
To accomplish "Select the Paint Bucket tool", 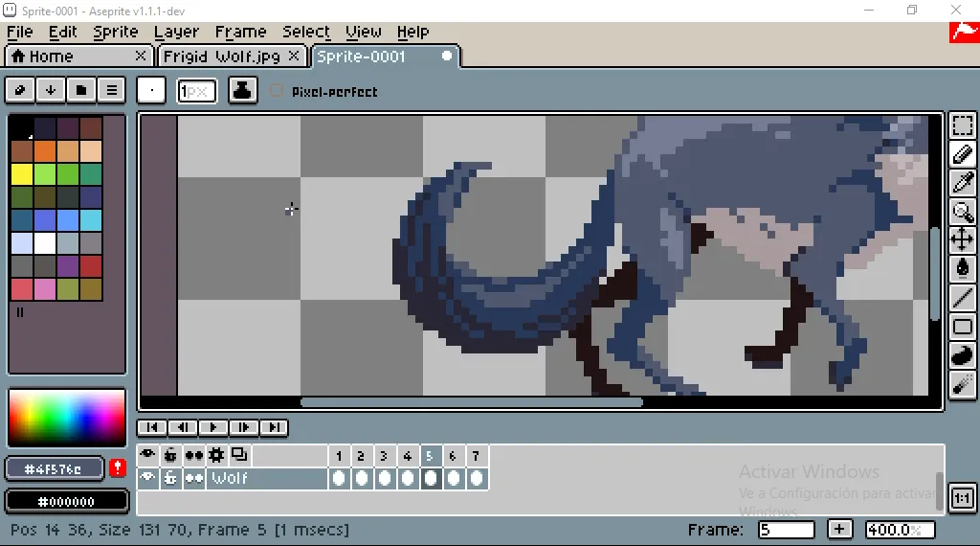I will point(963,268).
